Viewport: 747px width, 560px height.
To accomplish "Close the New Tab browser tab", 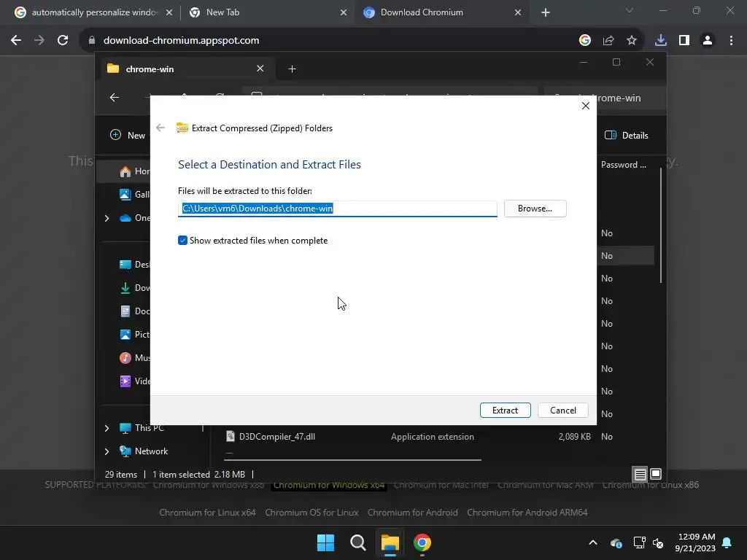I will click(344, 12).
